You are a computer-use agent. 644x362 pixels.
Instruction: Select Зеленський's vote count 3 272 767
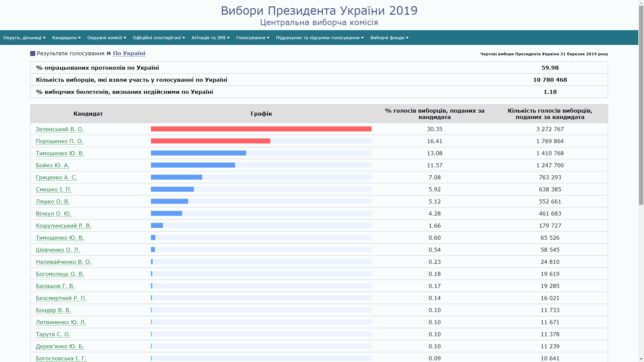550,129
